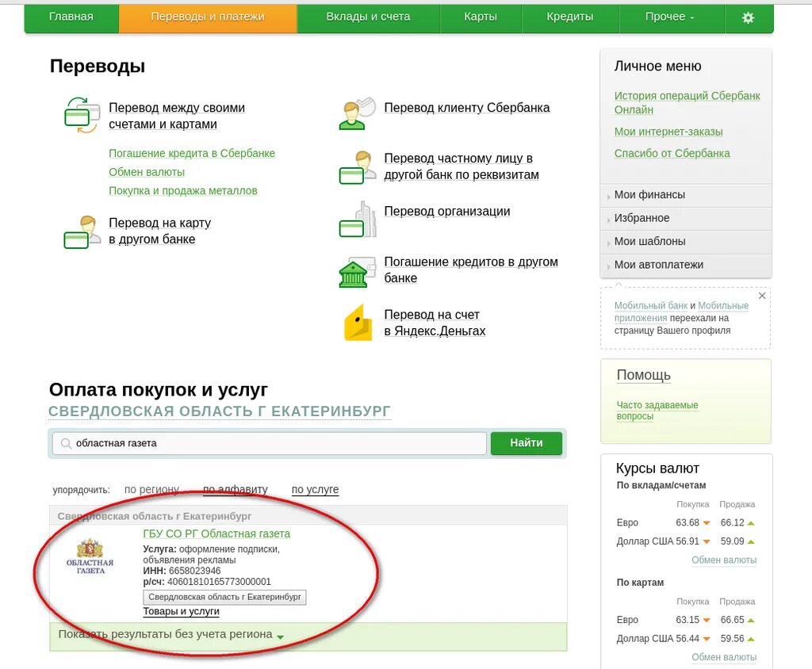Viewport: 812px width, 669px height.
Task: Click the Sberbank client transfer person icon
Action: pos(357,114)
